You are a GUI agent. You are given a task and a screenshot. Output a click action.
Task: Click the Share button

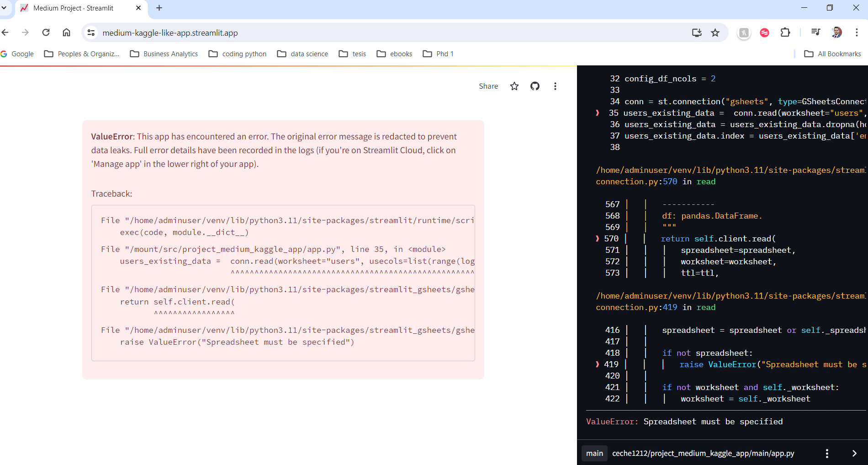pos(488,86)
